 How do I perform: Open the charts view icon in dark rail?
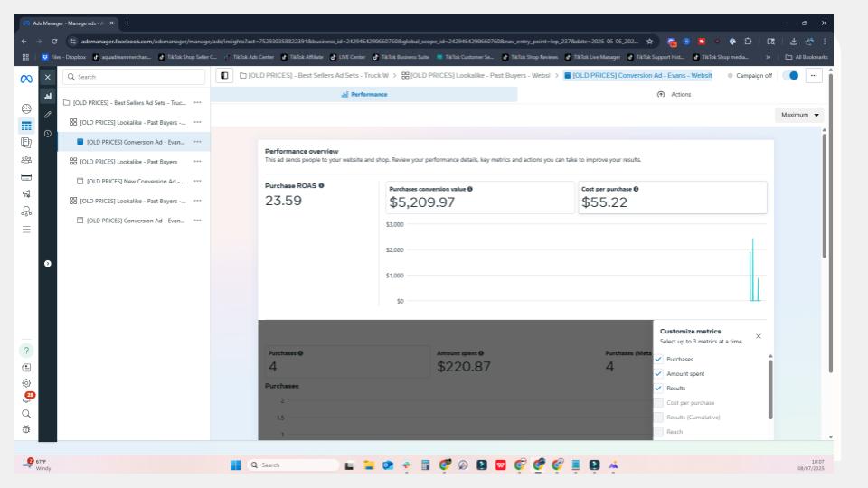(x=48, y=97)
